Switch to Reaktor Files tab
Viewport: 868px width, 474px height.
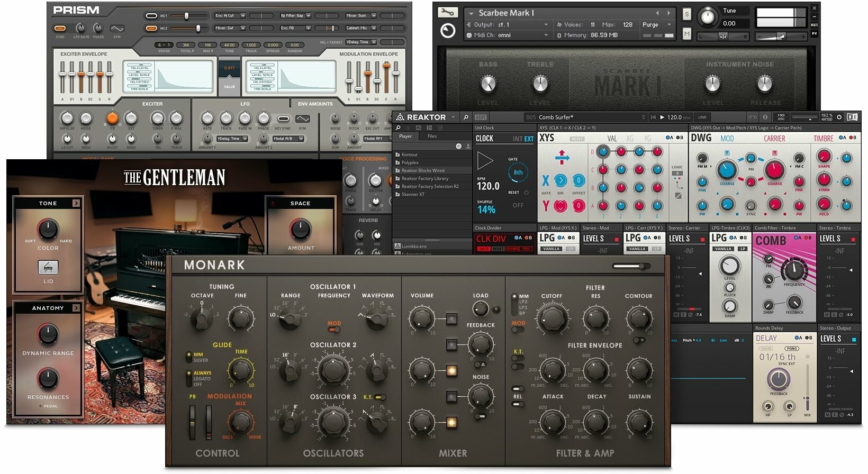point(432,136)
